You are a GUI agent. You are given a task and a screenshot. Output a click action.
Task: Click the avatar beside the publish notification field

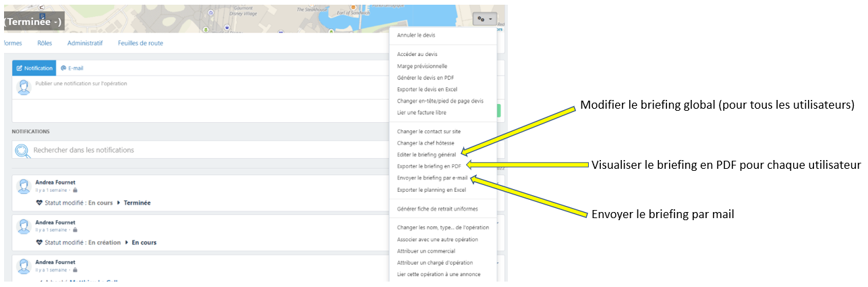coord(24,87)
